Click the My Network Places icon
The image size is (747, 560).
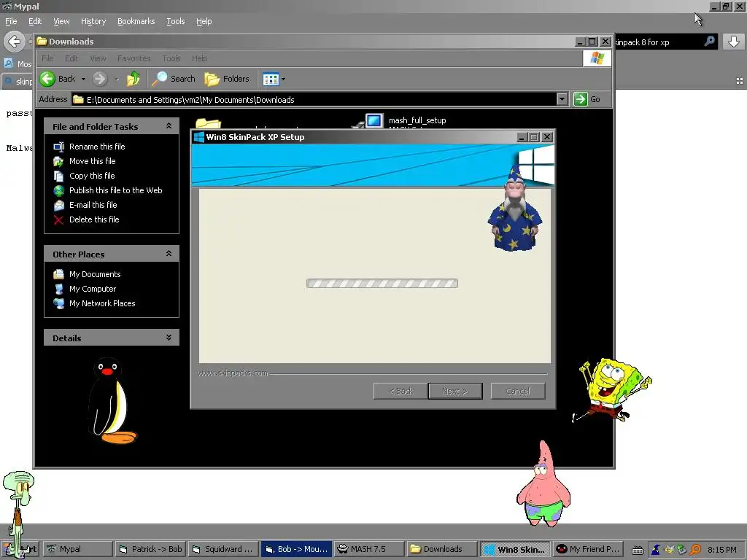click(x=58, y=303)
